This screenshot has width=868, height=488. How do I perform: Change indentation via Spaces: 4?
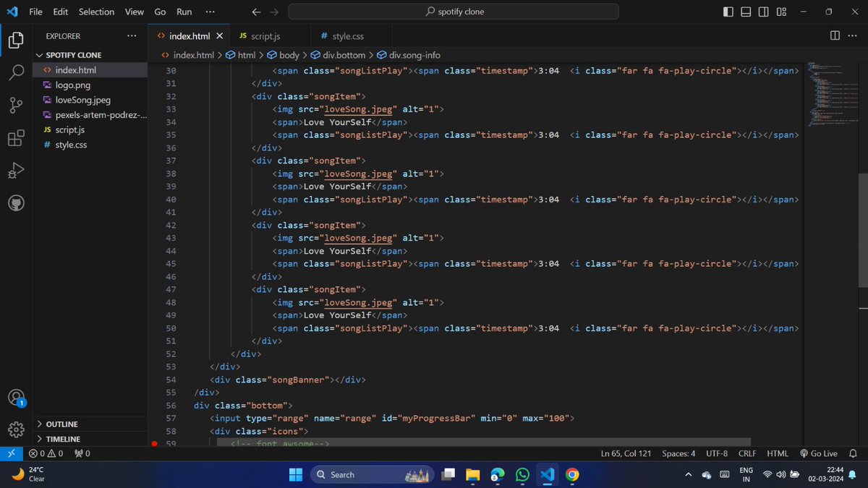click(x=678, y=453)
